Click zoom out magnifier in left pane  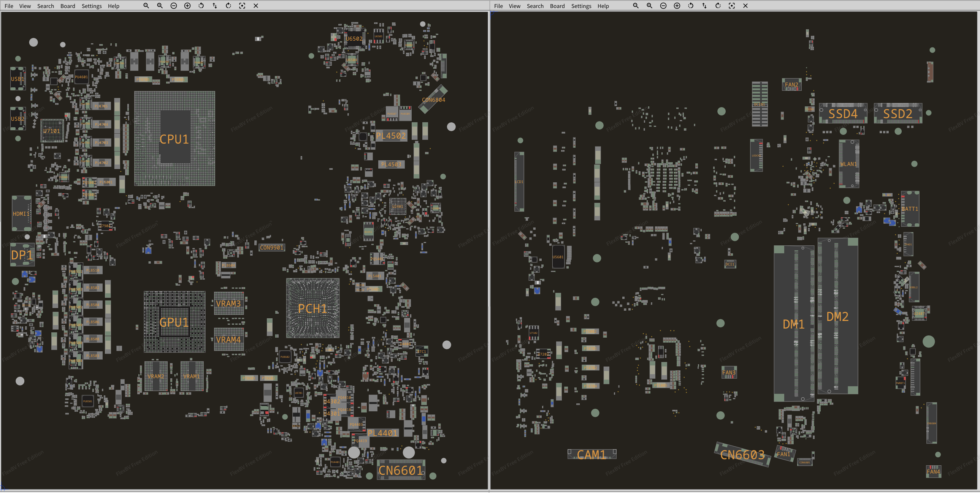pos(146,6)
